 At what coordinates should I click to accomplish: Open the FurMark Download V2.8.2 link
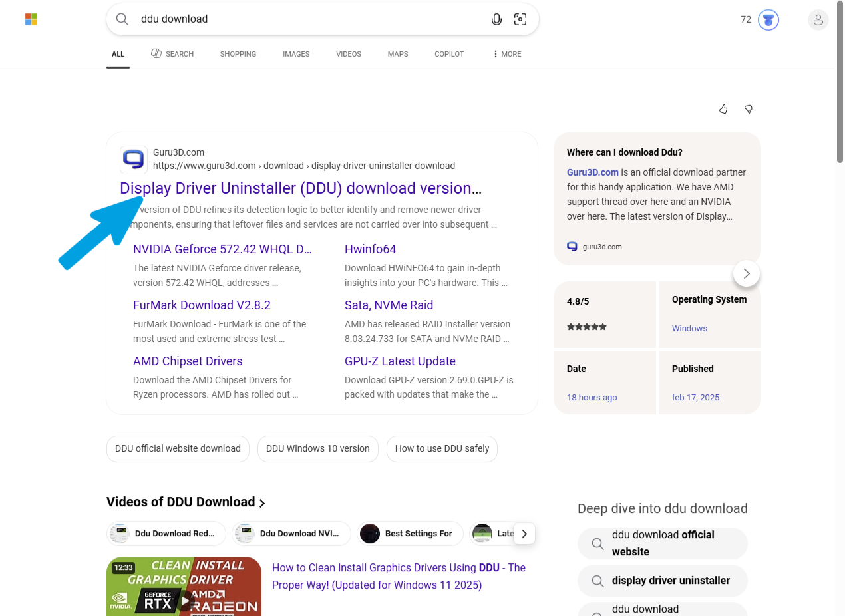click(x=202, y=305)
